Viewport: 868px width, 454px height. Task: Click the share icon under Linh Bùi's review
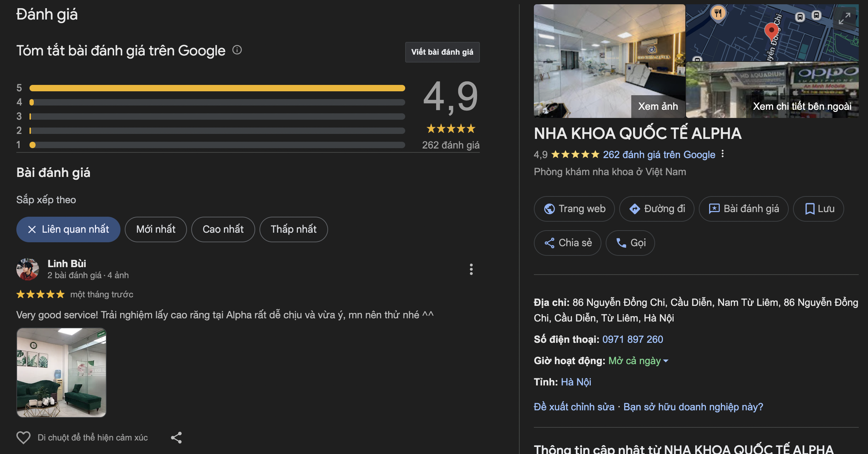click(176, 437)
